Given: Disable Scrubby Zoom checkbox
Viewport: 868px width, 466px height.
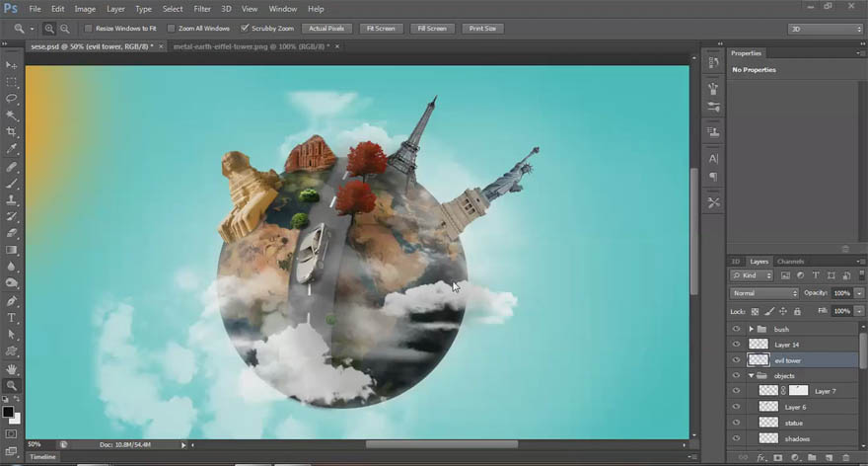Looking at the screenshot, I should click(x=245, y=29).
